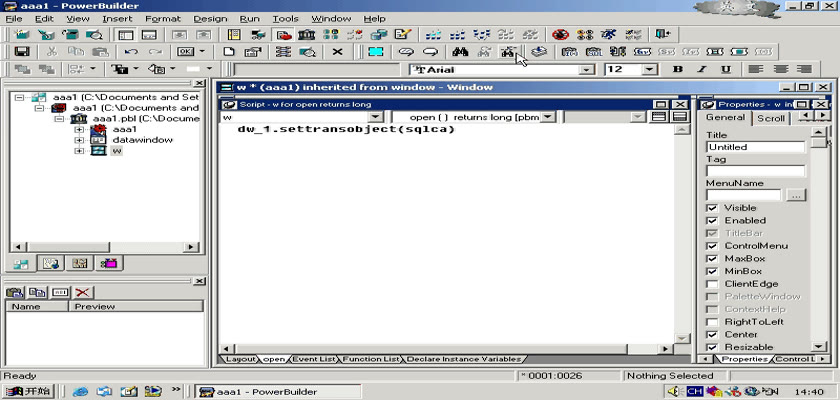Click the white color swatch in toolbar
This screenshot has height=400, width=840.
[193, 69]
